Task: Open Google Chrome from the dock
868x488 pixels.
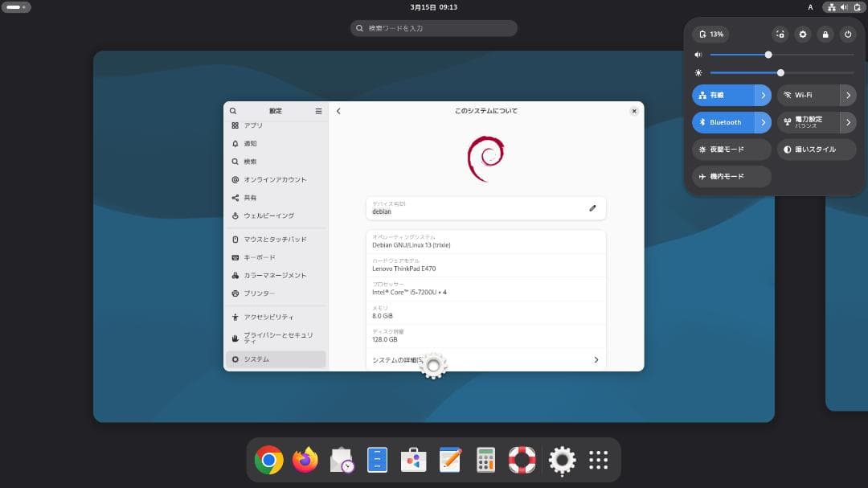Action: 268,460
